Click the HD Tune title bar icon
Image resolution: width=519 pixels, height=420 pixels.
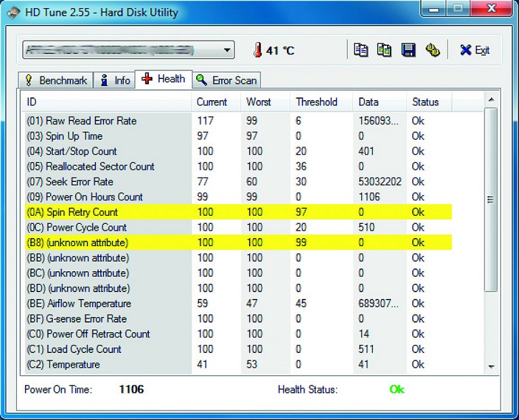click(x=14, y=12)
